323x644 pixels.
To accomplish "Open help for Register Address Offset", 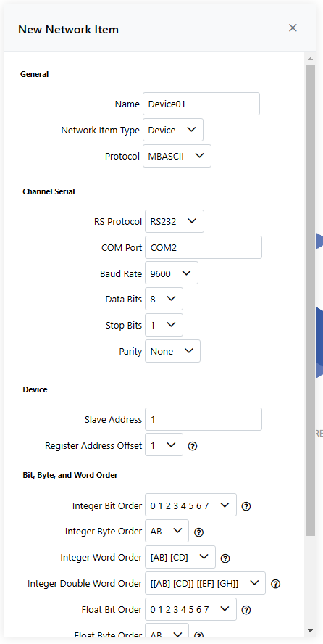I will point(192,446).
